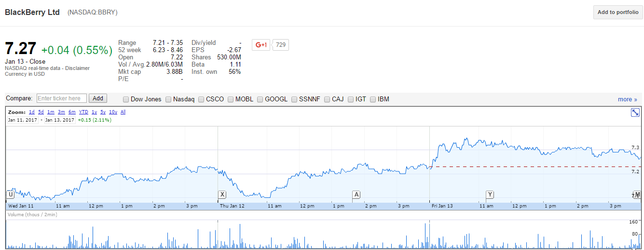Image resolution: width=644 pixels, height=250 pixels.
Task: Select the IBM comparison checkbox
Action: [x=373, y=99]
